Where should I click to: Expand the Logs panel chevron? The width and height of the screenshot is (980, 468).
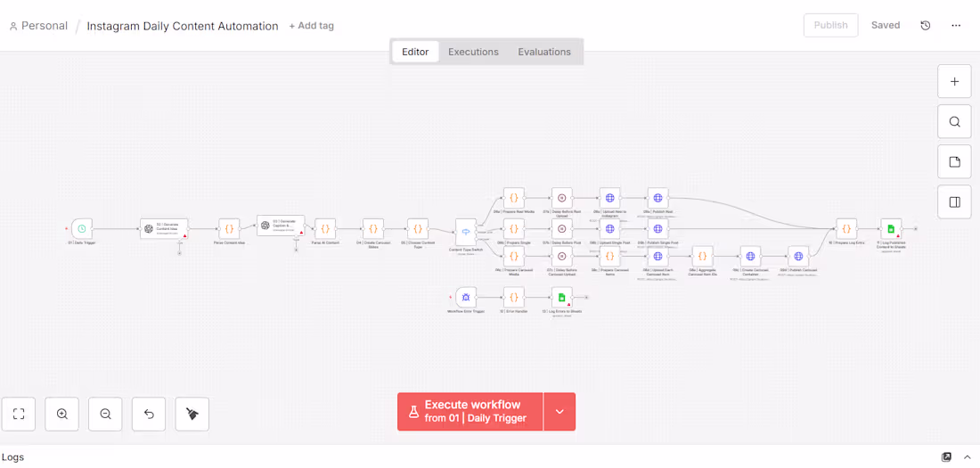pyautogui.click(x=968, y=457)
